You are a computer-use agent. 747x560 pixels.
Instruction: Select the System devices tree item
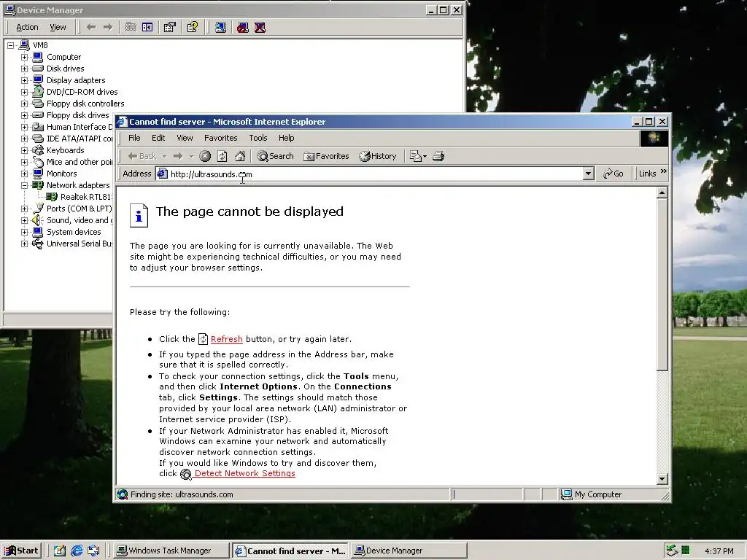coord(74,232)
